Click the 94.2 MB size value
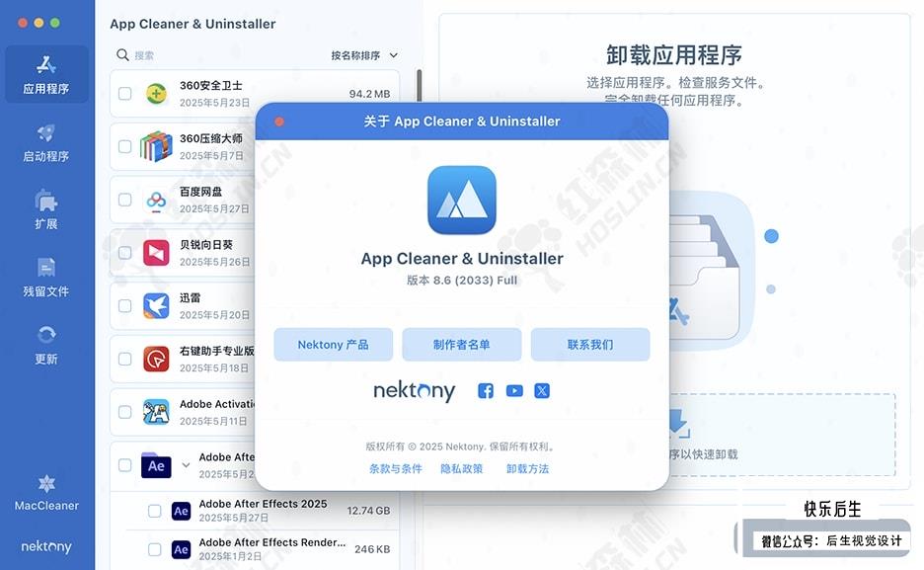The image size is (924, 570). coord(369,94)
